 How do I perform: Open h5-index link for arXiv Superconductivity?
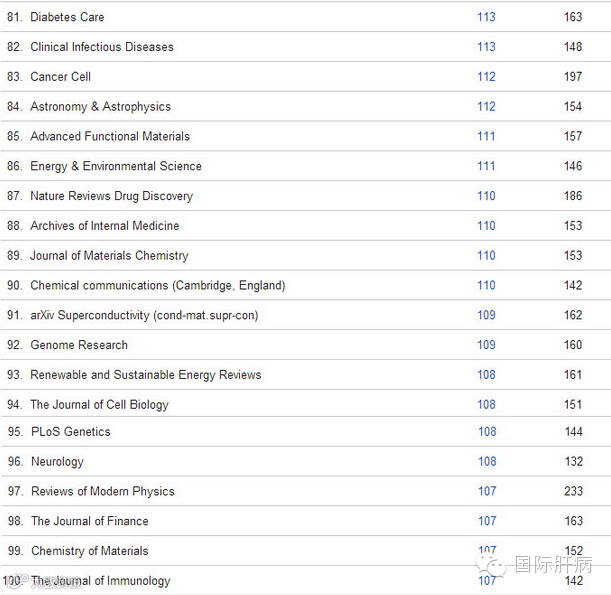[x=486, y=315]
